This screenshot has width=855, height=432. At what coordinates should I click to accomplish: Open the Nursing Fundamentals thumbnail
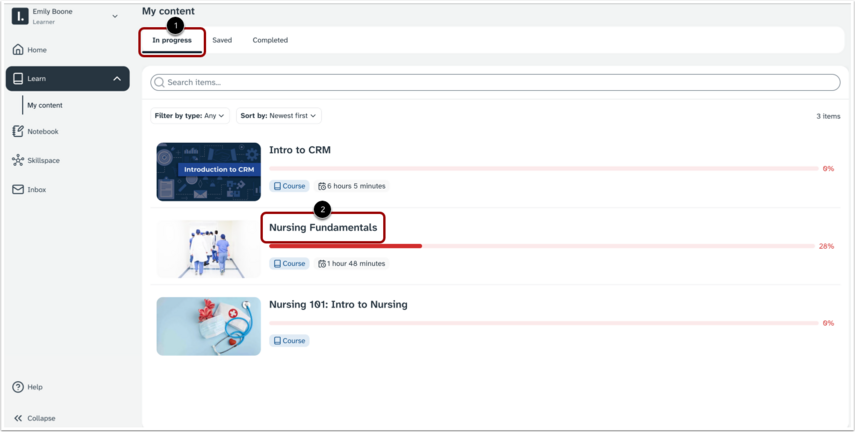208,249
